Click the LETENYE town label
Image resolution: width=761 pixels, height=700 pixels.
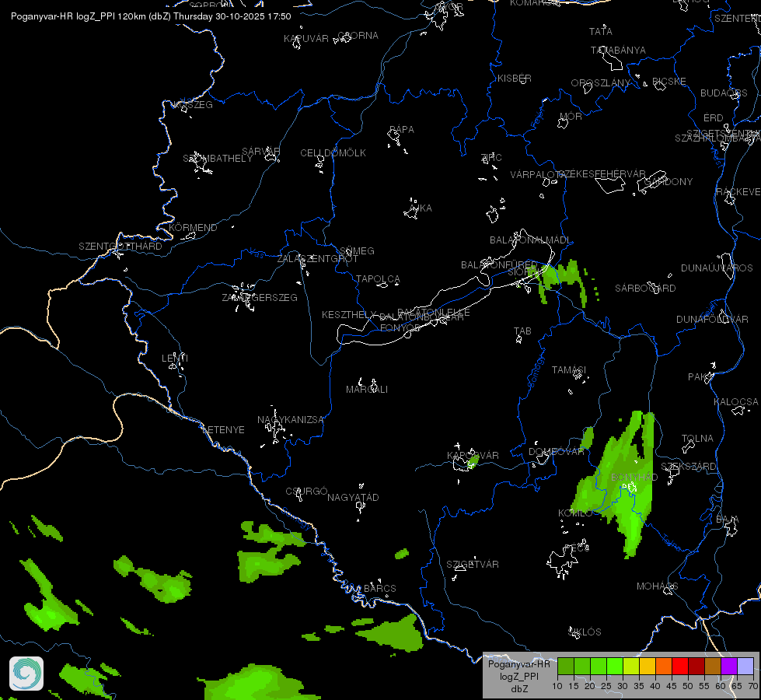[x=223, y=430]
